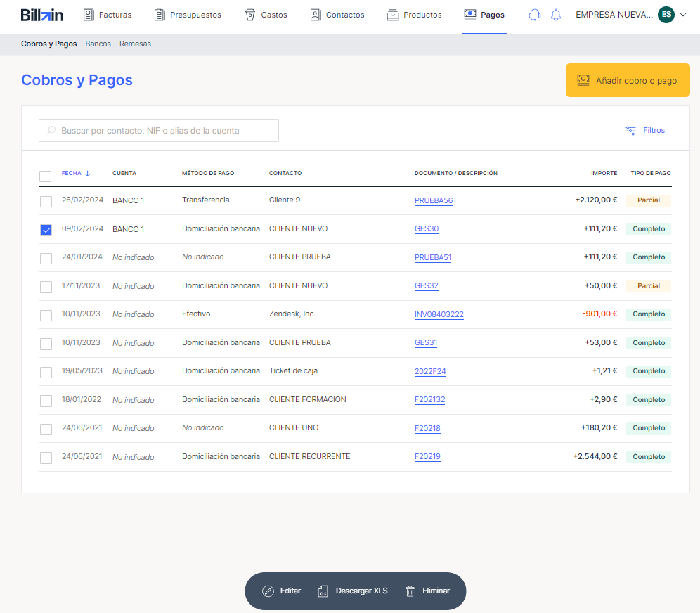Select the GES31 row checkbox
This screenshot has height=613, width=700.
pos(46,344)
